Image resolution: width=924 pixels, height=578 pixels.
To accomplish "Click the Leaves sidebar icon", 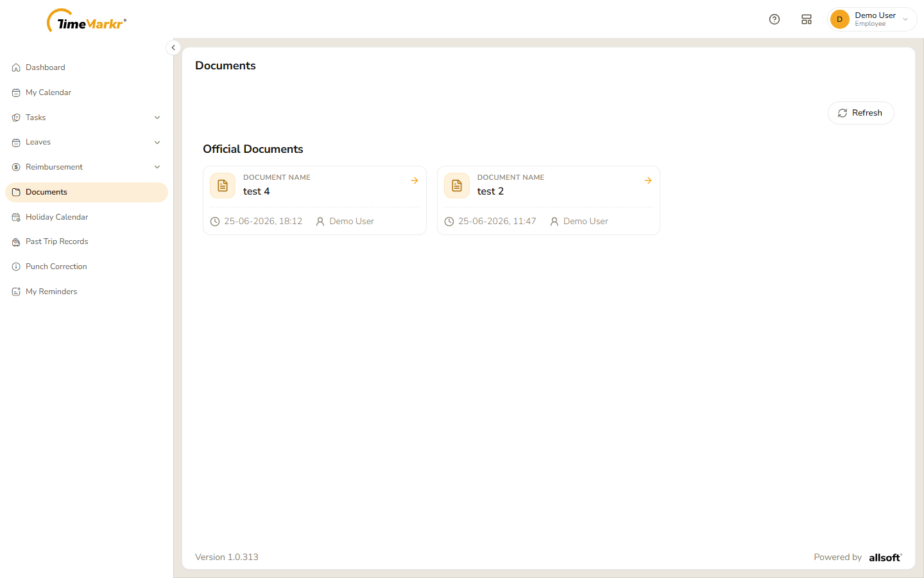I will pyautogui.click(x=16, y=143).
